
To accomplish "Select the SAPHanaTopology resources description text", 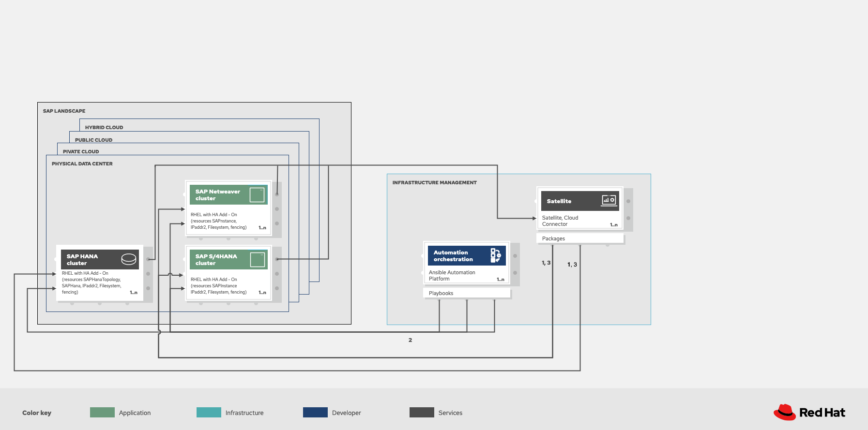I will pos(91,282).
